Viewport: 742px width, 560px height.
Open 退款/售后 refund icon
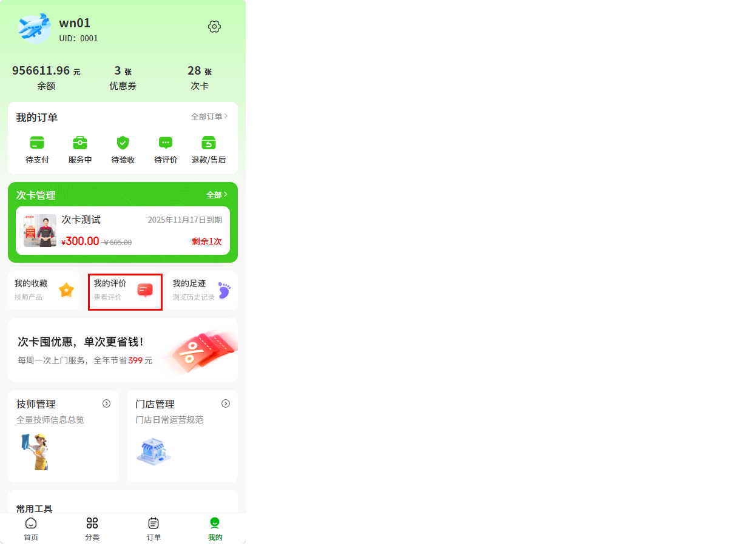click(209, 143)
